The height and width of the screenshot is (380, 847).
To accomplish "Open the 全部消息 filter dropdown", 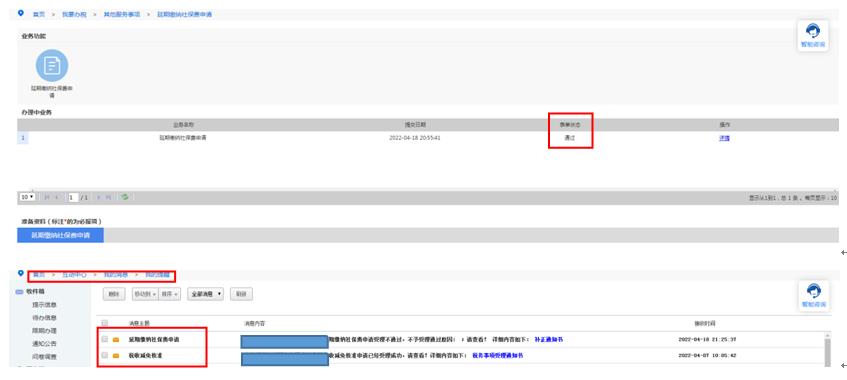I will (205, 294).
